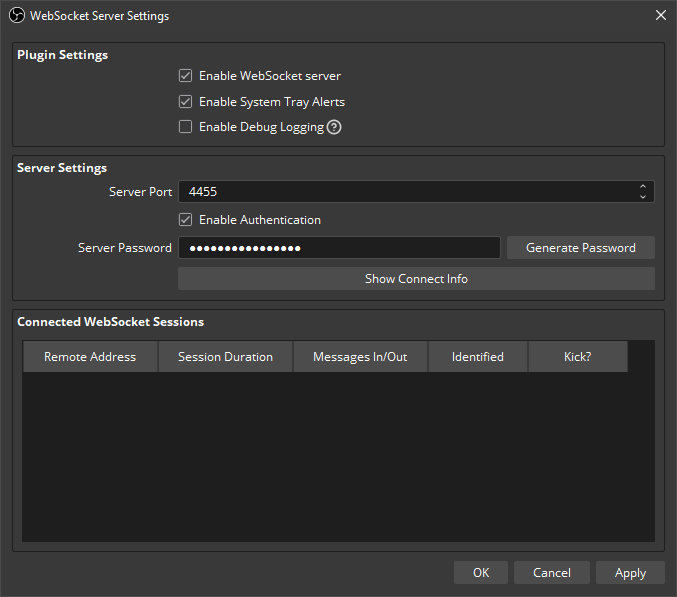
Task: Select the Session Duration column header
Action: click(225, 357)
